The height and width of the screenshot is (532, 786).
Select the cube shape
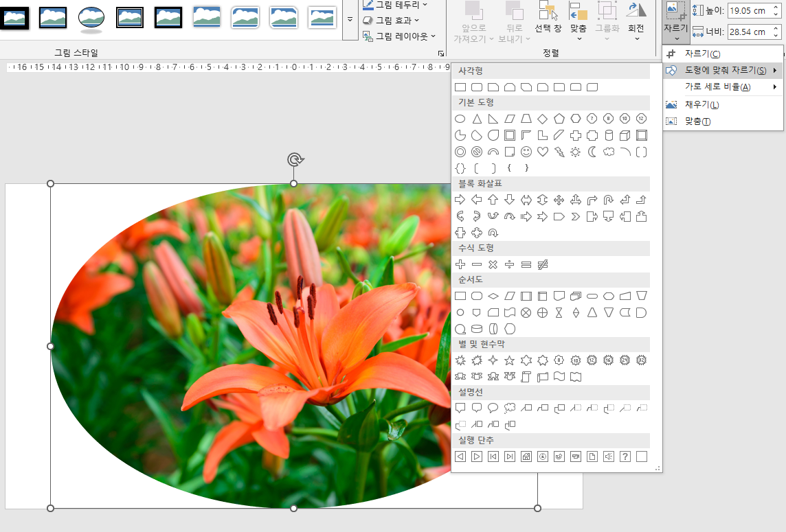click(625, 135)
